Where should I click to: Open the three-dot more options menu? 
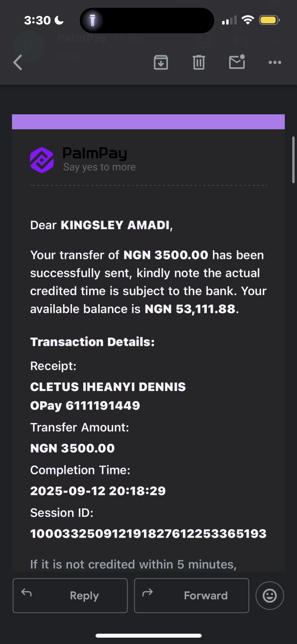tap(275, 63)
